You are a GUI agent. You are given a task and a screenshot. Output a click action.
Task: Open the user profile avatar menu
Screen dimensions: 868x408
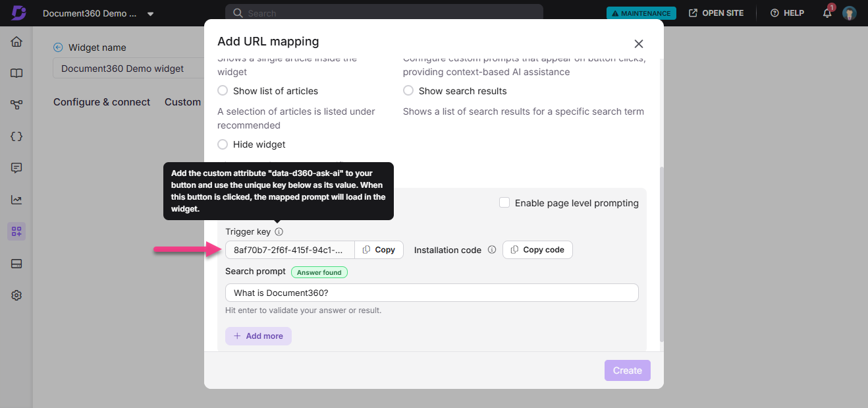pyautogui.click(x=849, y=13)
